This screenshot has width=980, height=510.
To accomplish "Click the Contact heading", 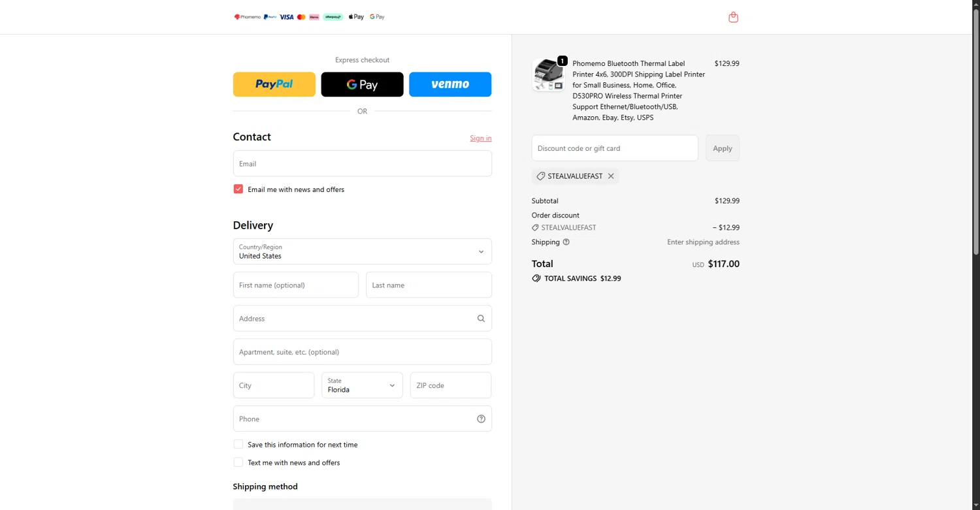I will (x=252, y=137).
